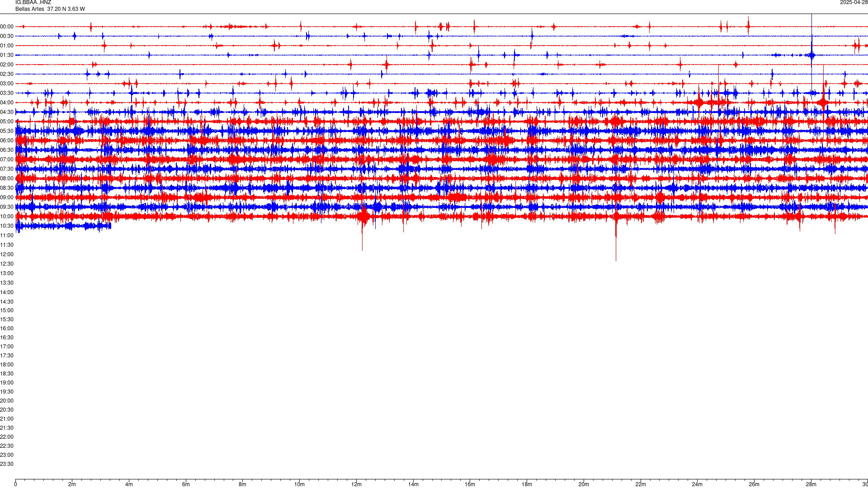Viewport: 868px width, 488px height.
Task: Select the 07:30 time row label
Action: tap(7, 169)
